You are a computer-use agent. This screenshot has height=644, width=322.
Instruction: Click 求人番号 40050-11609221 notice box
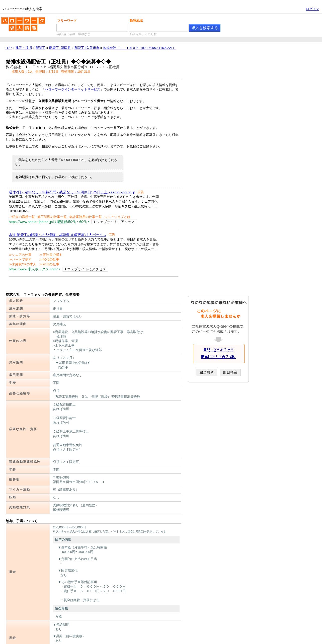coord(68,162)
